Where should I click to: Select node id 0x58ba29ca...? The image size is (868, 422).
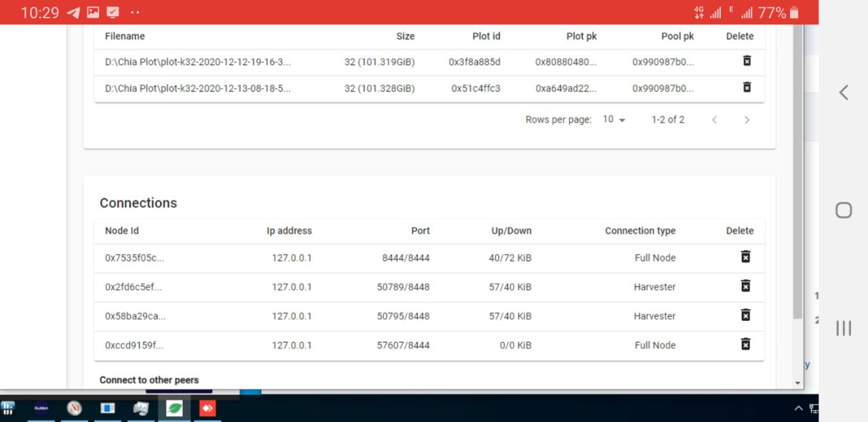click(135, 316)
